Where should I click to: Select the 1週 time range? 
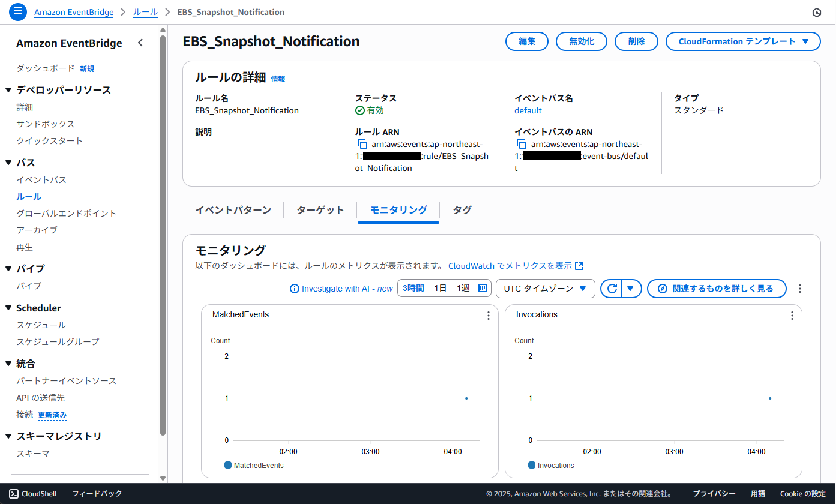click(x=463, y=288)
